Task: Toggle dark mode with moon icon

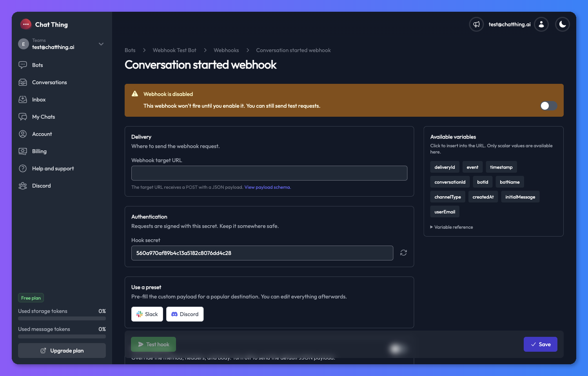Action: tap(563, 24)
